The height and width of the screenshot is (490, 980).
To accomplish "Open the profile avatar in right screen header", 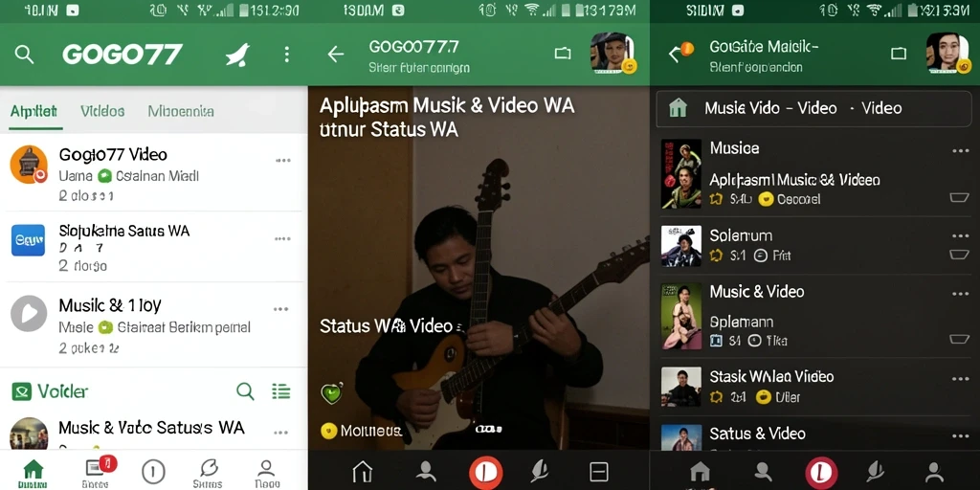I will point(947,54).
